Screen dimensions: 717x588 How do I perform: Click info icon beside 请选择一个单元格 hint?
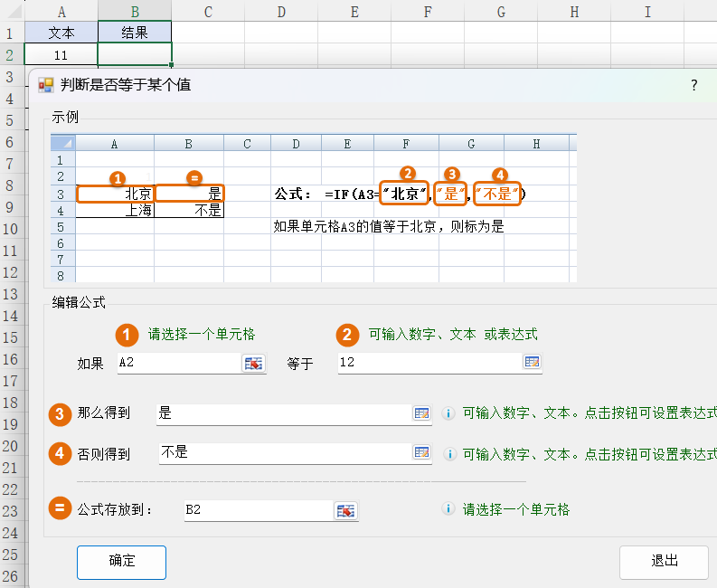pos(448,509)
